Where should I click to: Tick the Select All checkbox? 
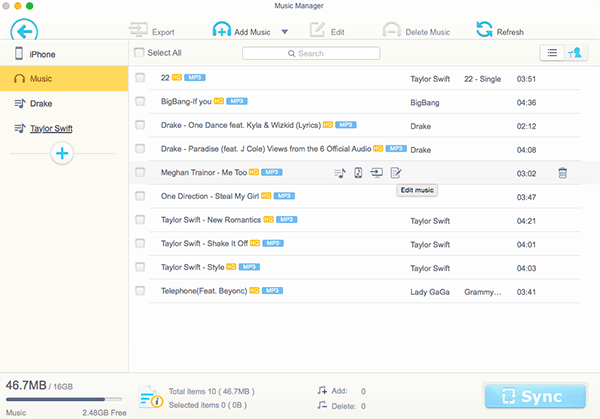(139, 52)
